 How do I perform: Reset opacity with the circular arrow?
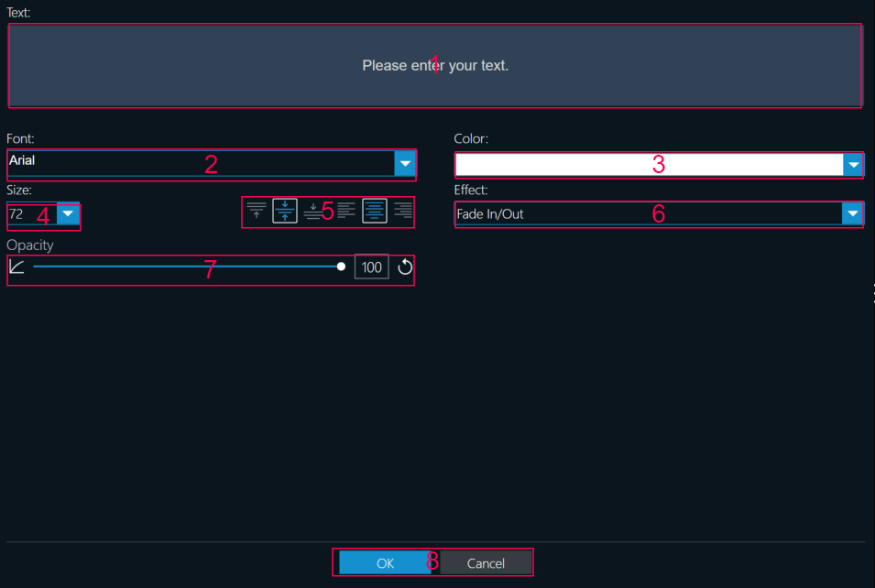(405, 267)
